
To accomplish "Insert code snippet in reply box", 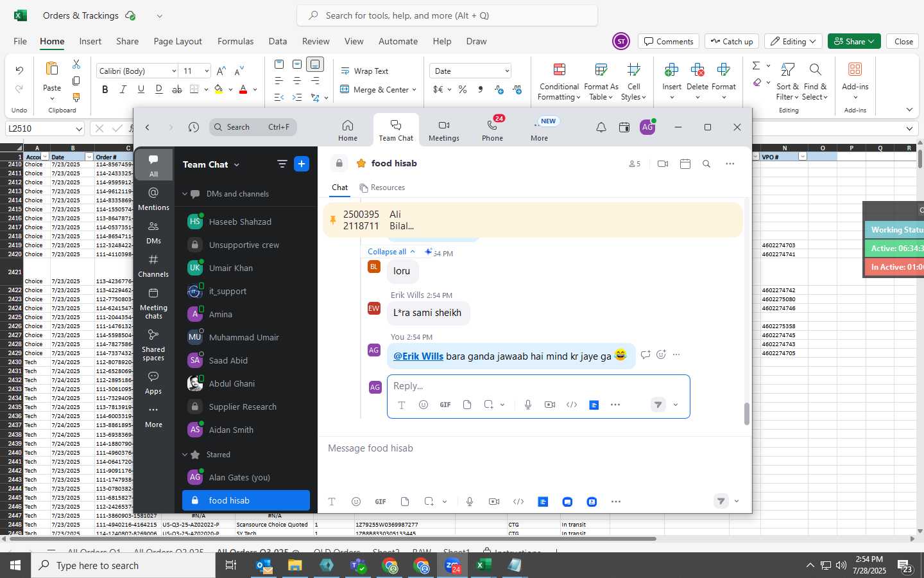I will coord(571,405).
